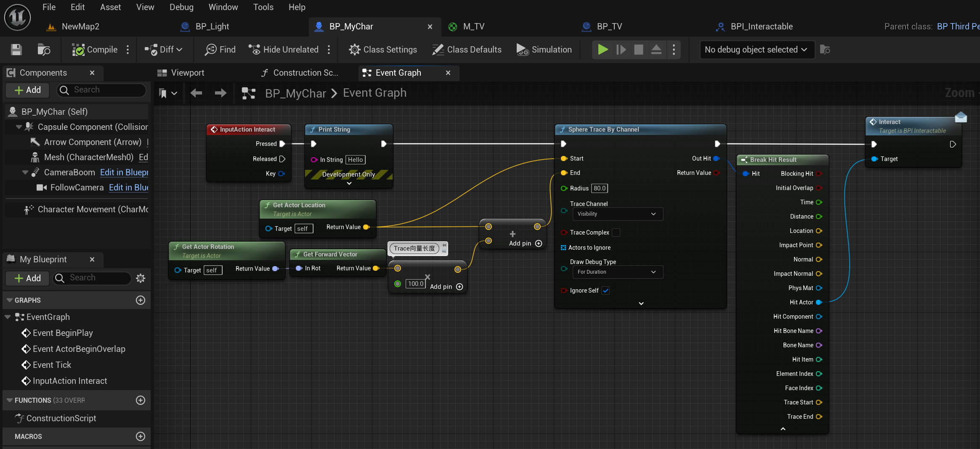Click the debug object find icon

point(825,50)
